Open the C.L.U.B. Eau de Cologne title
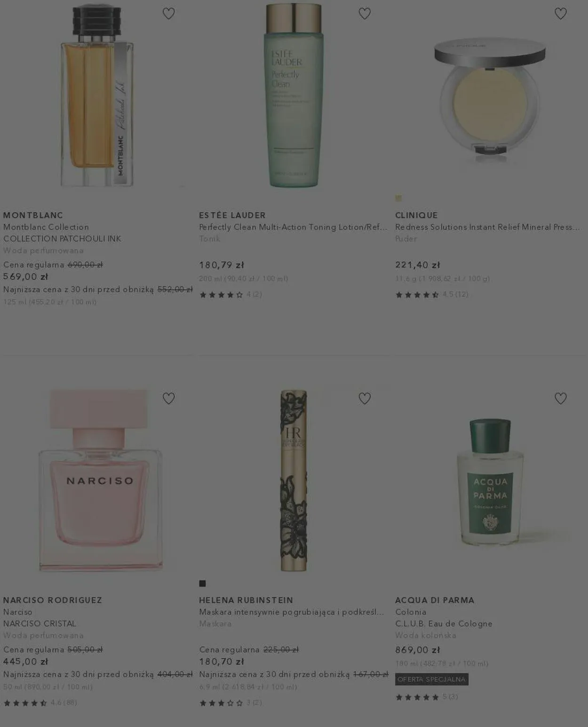Screen dimensions: 588x727 [x=444, y=623]
